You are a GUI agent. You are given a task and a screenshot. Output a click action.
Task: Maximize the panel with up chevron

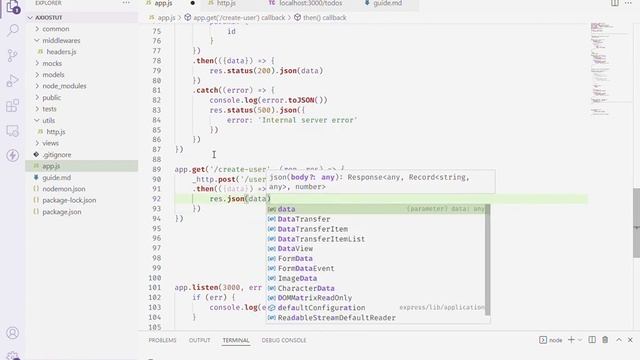(x=619, y=340)
